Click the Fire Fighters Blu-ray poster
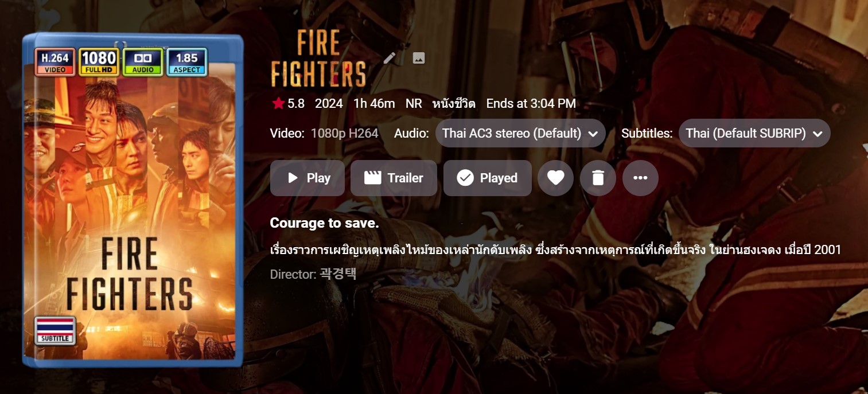868x394 pixels. [x=133, y=201]
